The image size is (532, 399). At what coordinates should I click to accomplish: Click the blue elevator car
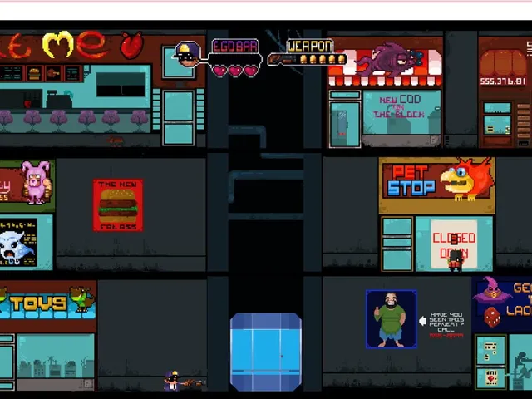coord(266,352)
